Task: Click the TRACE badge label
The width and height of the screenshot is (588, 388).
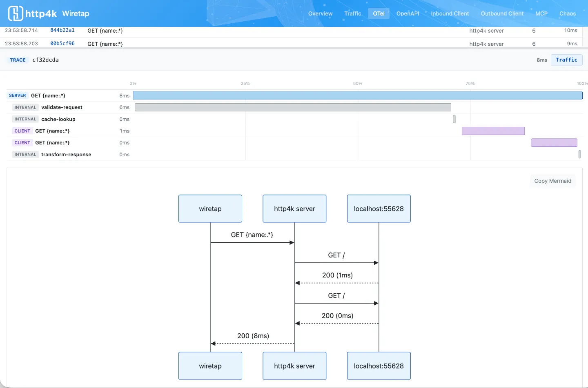Action: pos(18,60)
